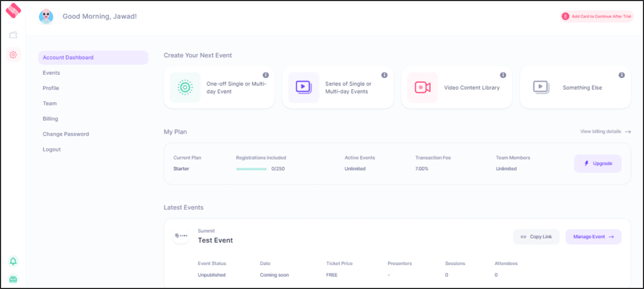Viewport: 644px width, 289px height.
Task: Click the Video Content Library camera icon
Action: coord(422,87)
